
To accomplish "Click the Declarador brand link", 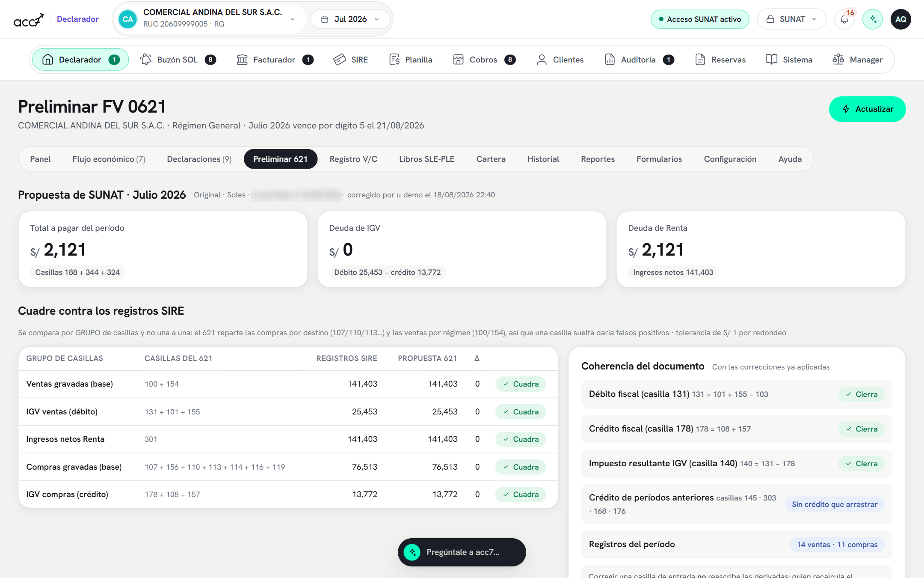I will [78, 19].
